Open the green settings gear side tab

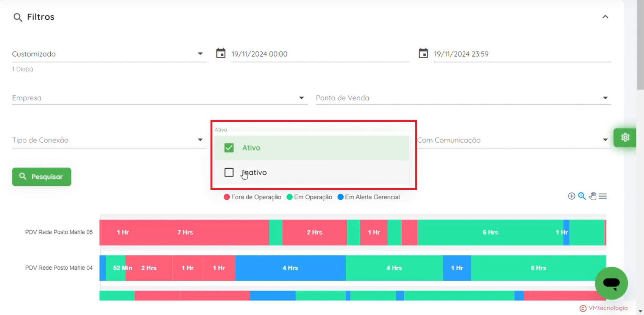pyautogui.click(x=625, y=137)
